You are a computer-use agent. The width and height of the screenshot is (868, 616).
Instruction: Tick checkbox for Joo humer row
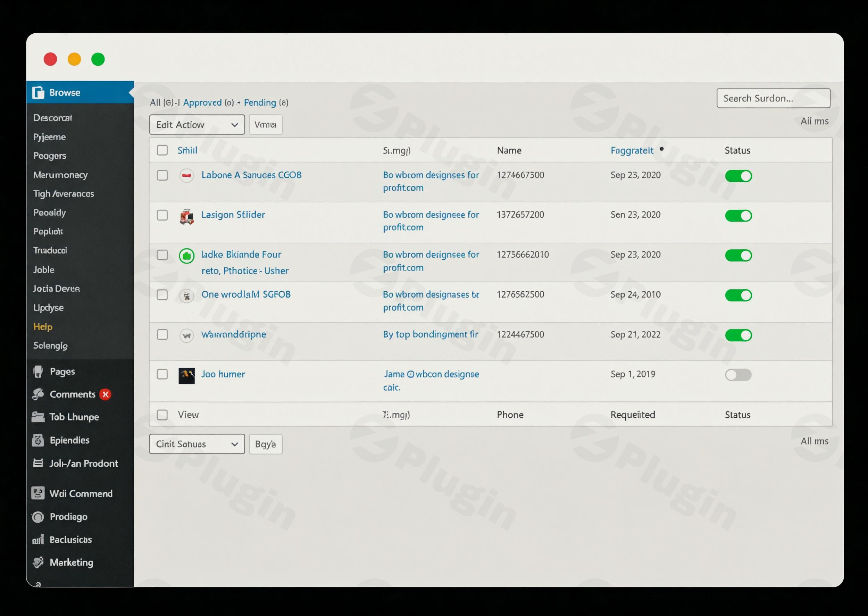(162, 374)
